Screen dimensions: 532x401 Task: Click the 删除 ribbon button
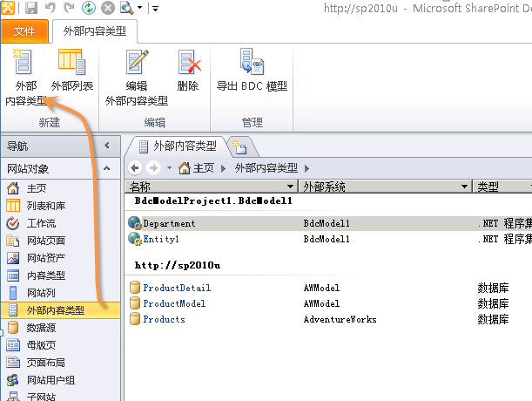coord(188,71)
